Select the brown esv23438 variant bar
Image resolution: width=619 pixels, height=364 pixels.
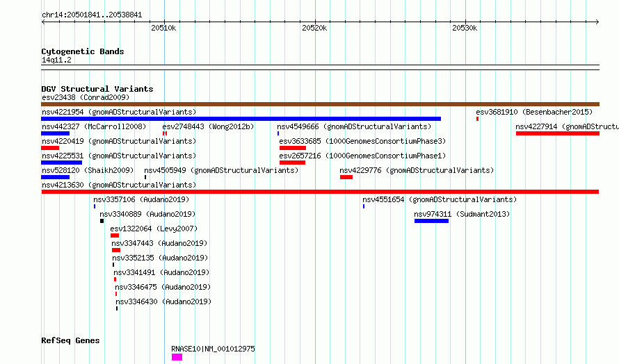point(320,104)
